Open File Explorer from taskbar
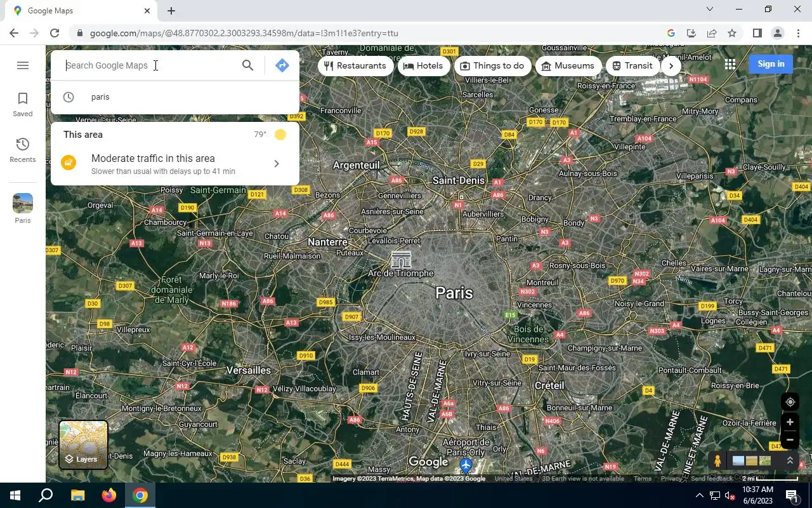Viewport: 812px width, 508px height. point(77,495)
